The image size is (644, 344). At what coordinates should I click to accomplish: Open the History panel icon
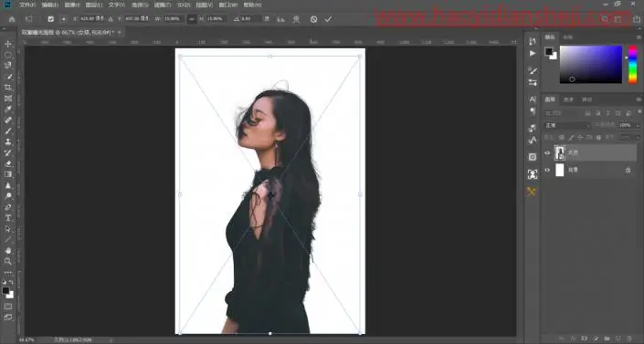(533, 41)
